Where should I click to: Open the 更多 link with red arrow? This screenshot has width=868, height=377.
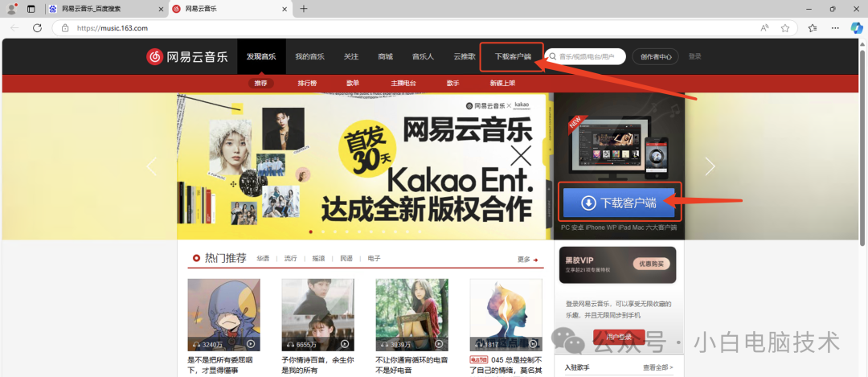pyautogui.click(x=527, y=259)
